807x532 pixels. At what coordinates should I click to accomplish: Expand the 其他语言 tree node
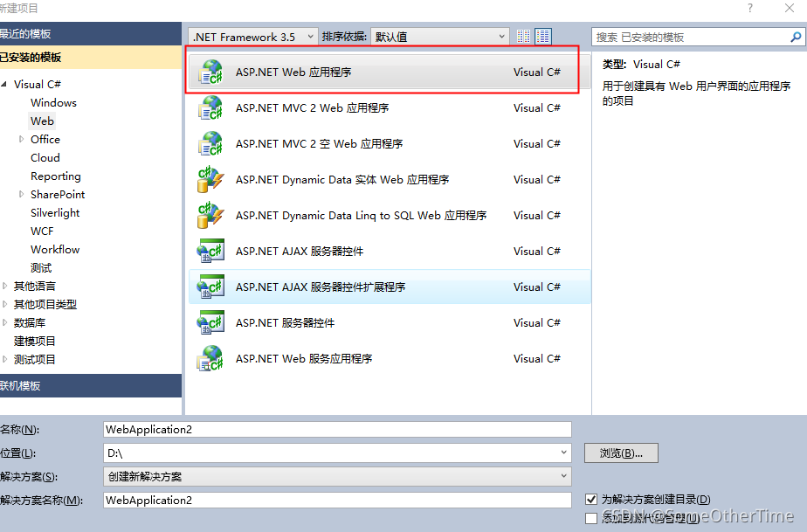(x=4, y=286)
